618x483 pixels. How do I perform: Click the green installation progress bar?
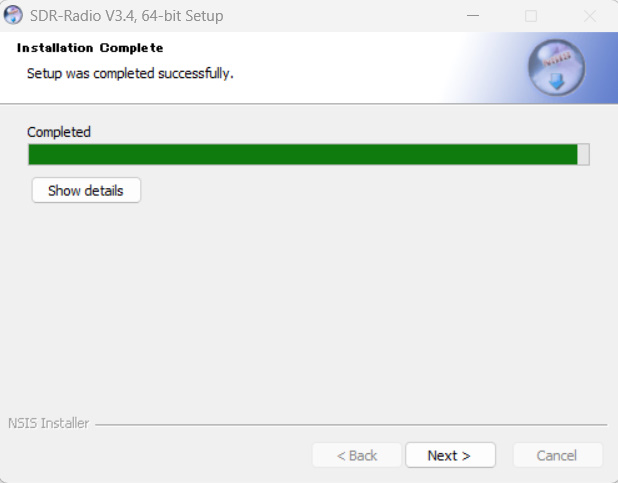pos(300,154)
